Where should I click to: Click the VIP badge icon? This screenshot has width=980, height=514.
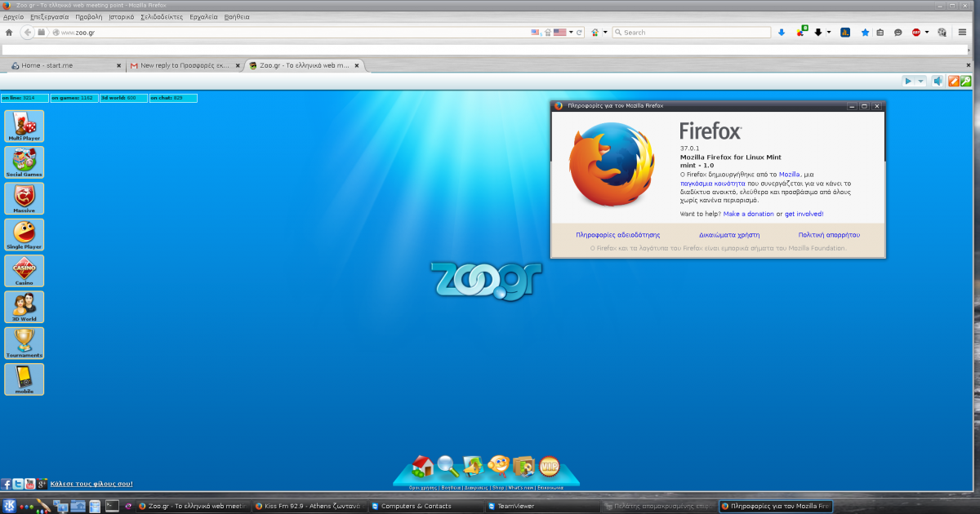[x=549, y=466]
